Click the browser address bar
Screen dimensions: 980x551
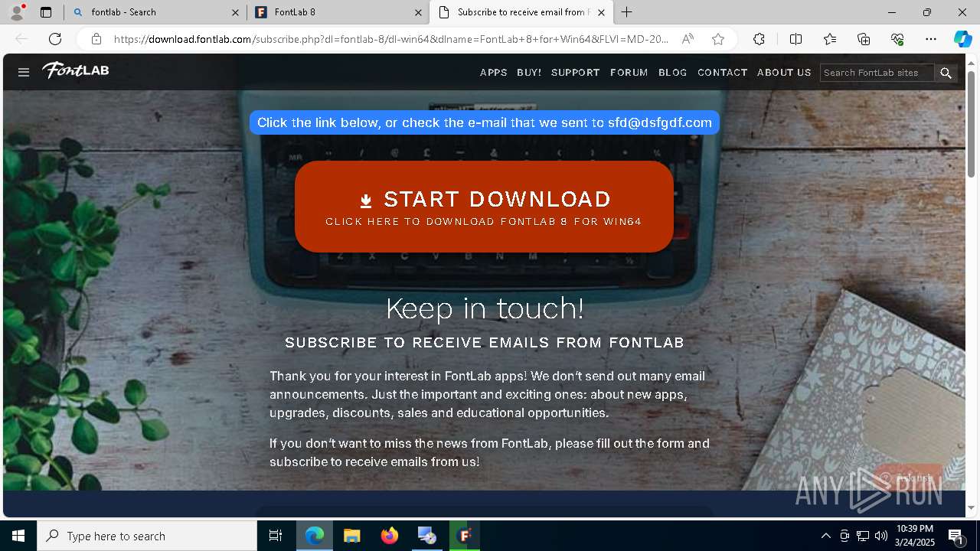390,39
